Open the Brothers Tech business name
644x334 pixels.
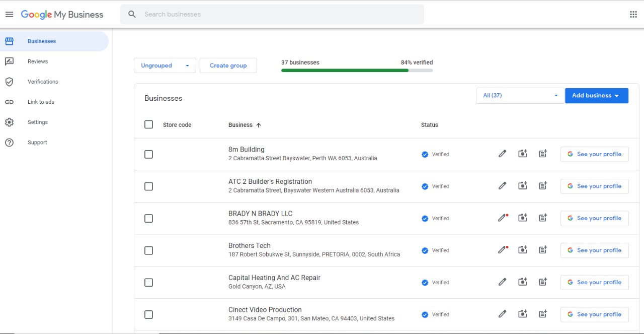coord(250,246)
